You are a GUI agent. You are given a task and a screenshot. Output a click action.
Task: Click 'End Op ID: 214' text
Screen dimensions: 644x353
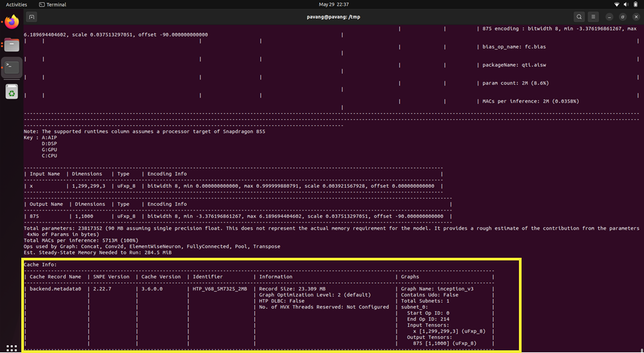point(428,319)
